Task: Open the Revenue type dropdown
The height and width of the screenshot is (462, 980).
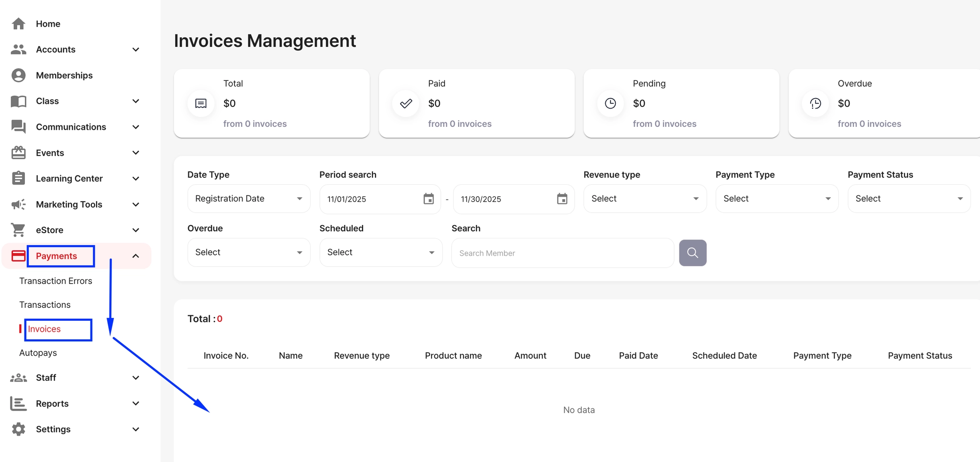Action: (x=645, y=199)
